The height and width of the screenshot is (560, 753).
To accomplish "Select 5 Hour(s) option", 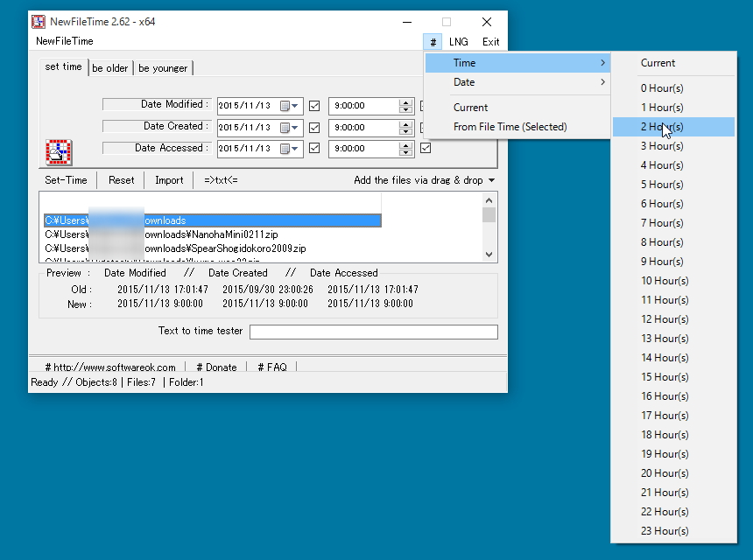I will coord(673,185).
